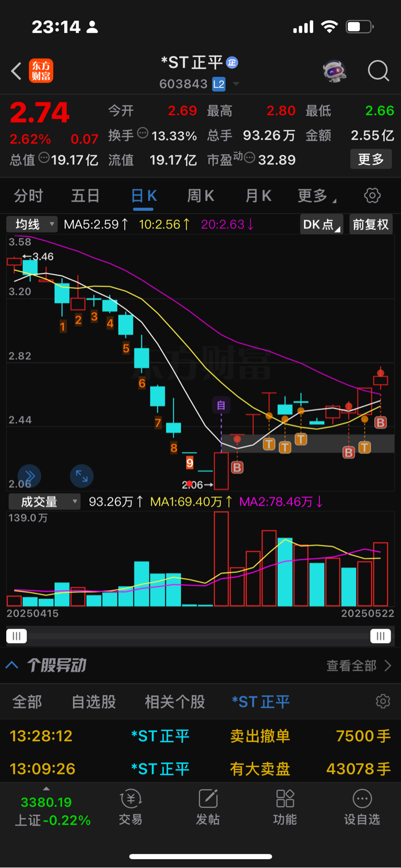Tap the info icon next to 市盈
Image resolution: width=401 pixels, height=868 pixels.
pyautogui.click(x=250, y=158)
